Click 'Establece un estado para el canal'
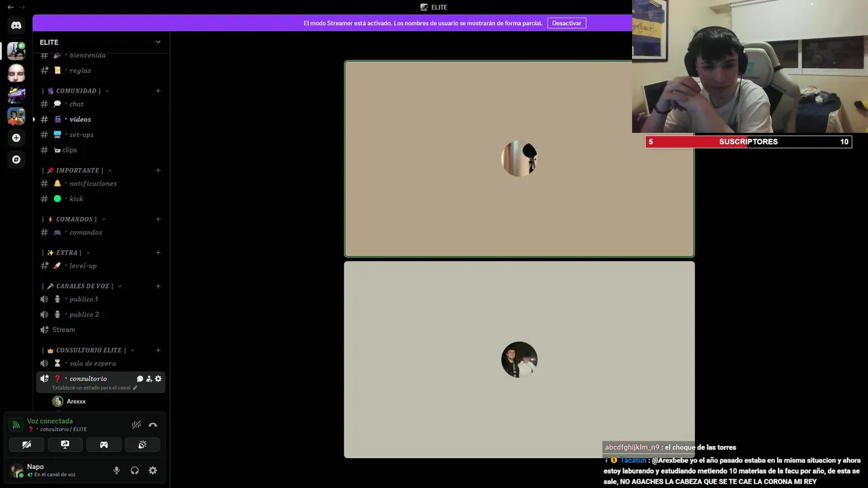This screenshot has width=868, height=488. click(x=91, y=388)
